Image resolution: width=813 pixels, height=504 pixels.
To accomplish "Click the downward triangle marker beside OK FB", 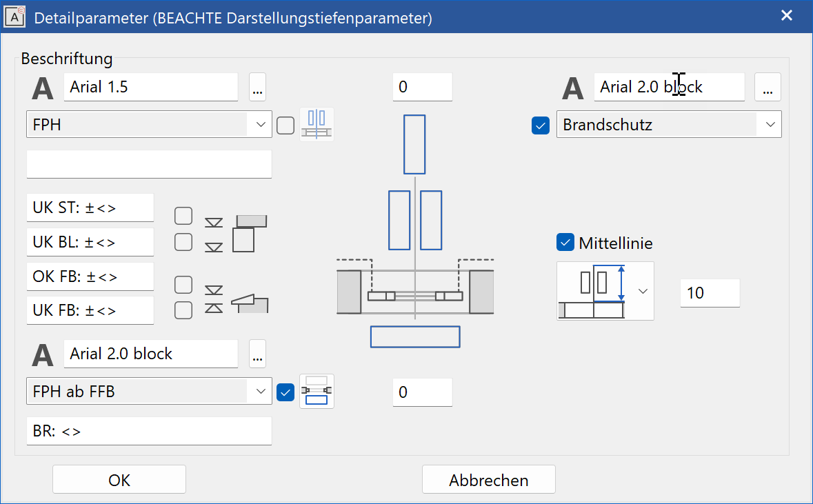I will (214, 290).
